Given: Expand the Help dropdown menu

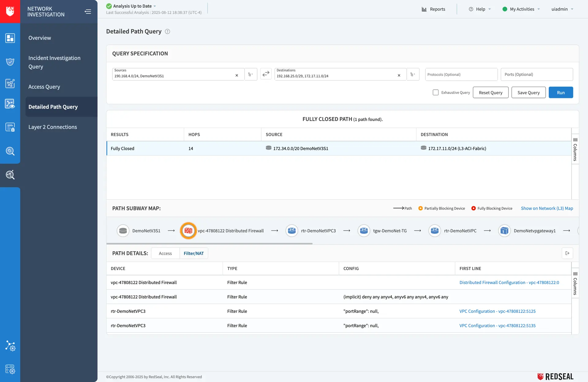Looking at the screenshot, I should click(480, 9).
